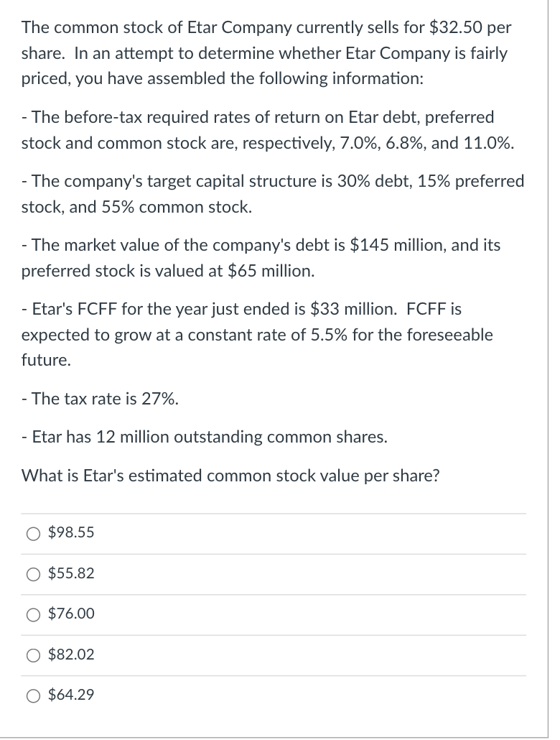Select the $82.02 answer option
Screen dimensions: 560x740
33,655
